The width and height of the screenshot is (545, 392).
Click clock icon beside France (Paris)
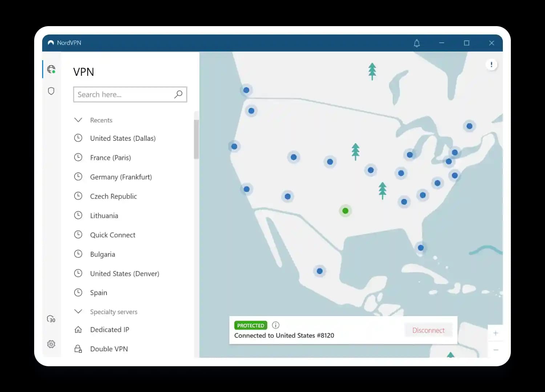[x=78, y=157]
